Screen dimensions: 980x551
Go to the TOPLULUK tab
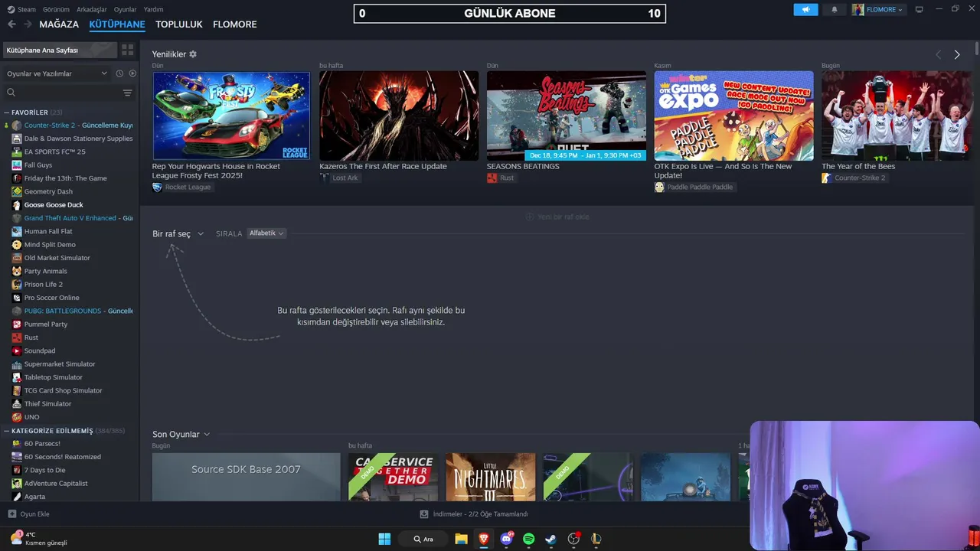[x=179, y=24]
